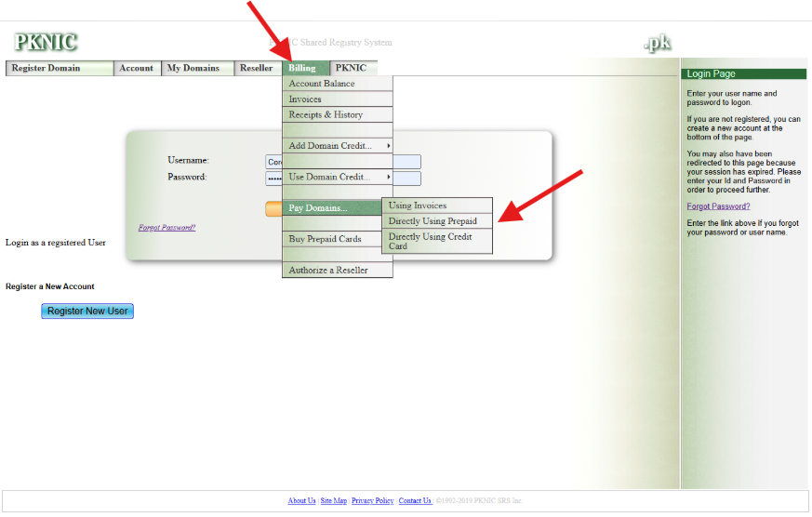Open Forgot Password link in right sidebar

tap(718, 206)
